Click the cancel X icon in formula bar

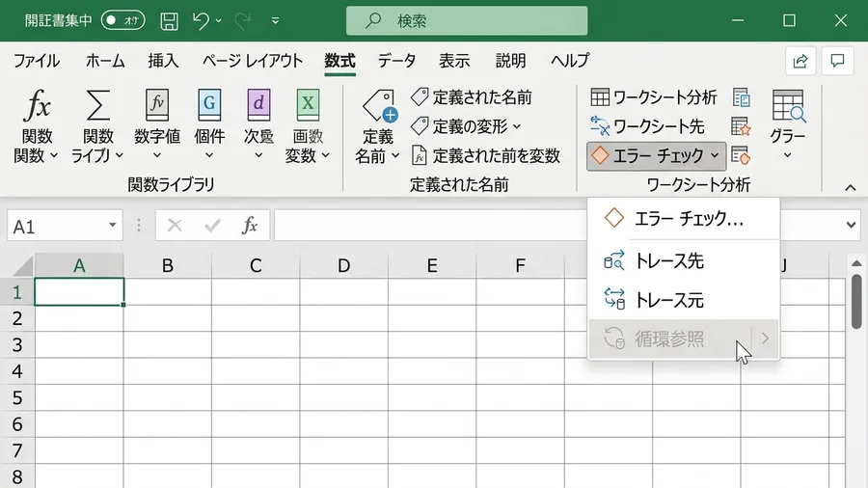point(175,225)
